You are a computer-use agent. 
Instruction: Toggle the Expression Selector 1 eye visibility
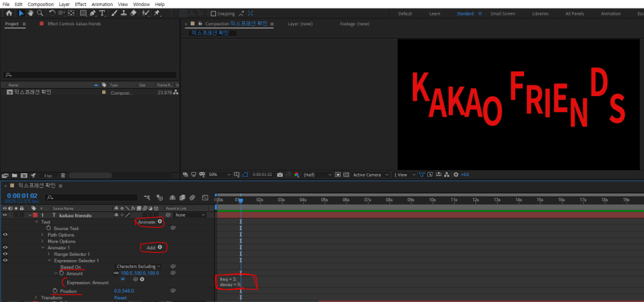tap(5, 261)
